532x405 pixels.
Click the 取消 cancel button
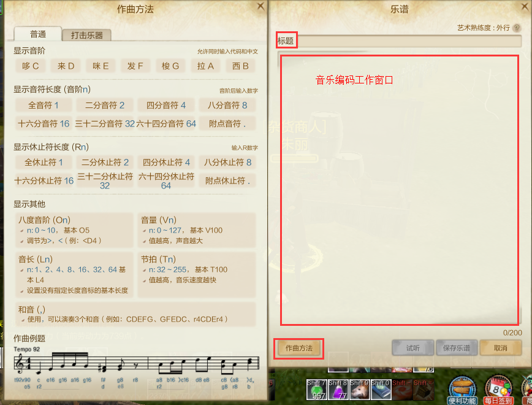501,348
